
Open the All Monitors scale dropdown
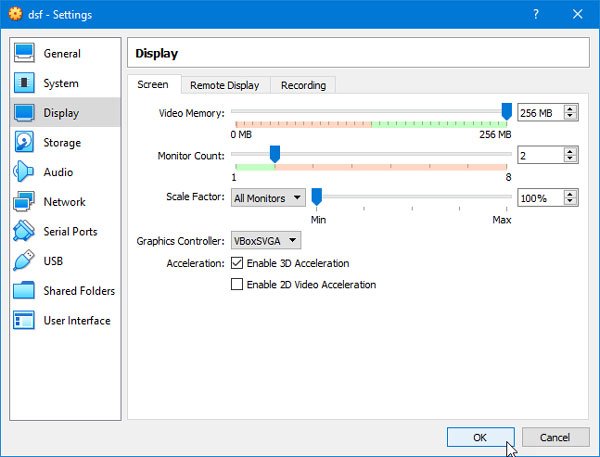pyautogui.click(x=268, y=198)
